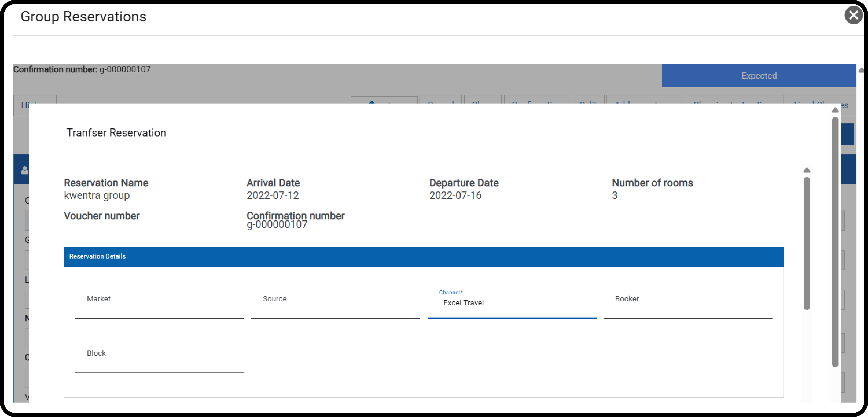Click the Expected status button
The image size is (868, 417).
(x=759, y=75)
